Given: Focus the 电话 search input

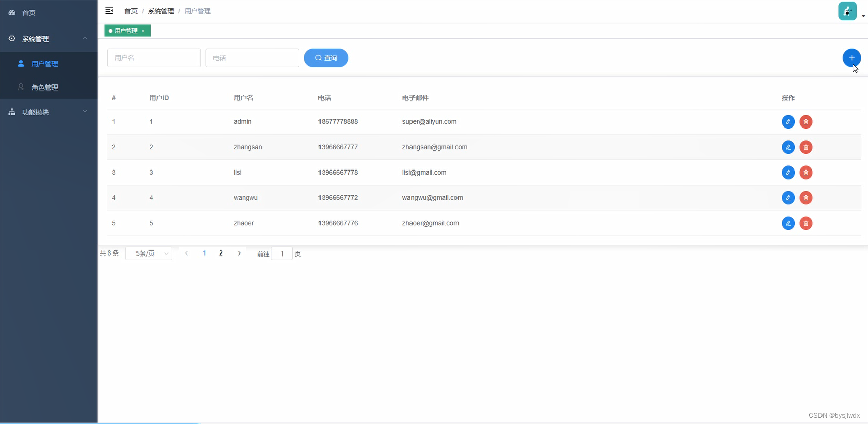Looking at the screenshot, I should 252,58.
